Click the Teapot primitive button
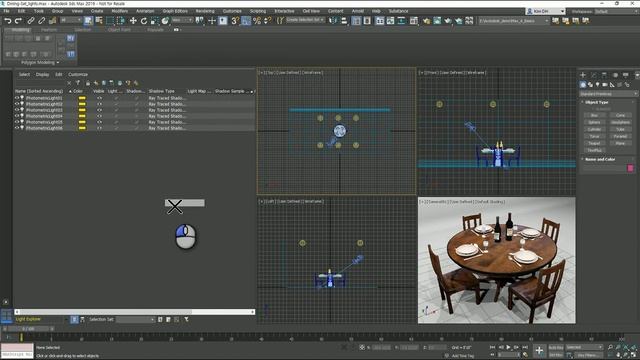 (x=594, y=143)
